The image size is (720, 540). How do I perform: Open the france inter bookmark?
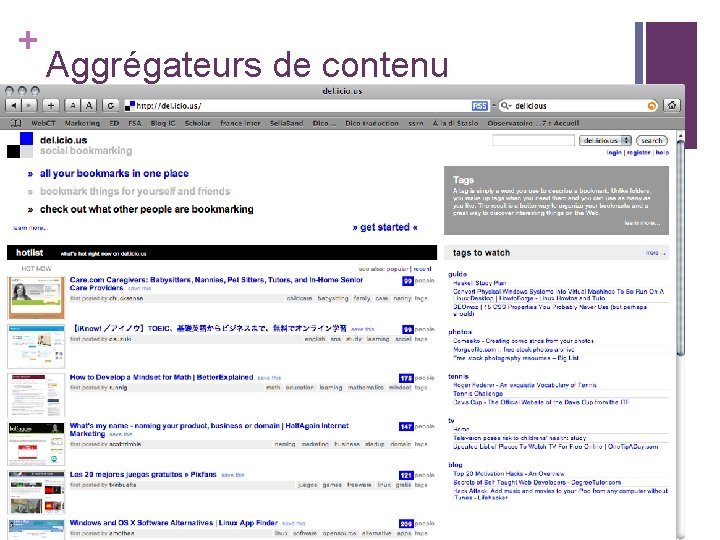[240, 123]
